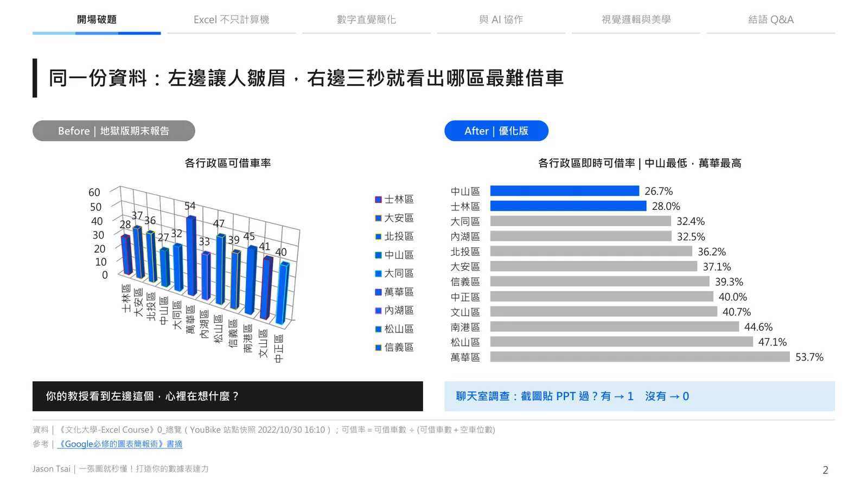Click the 萬華區 legend marker
This screenshot has width=868, height=488.
coord(378,292)
